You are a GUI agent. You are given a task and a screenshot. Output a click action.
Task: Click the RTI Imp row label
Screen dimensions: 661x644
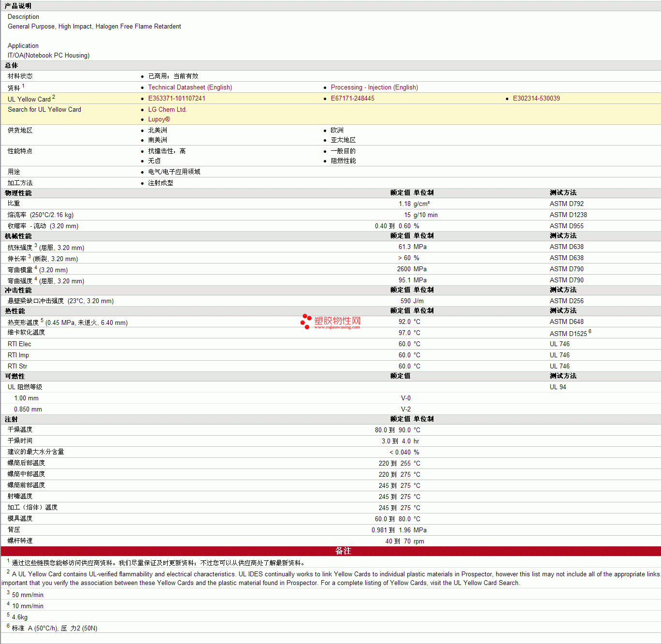[x=18, y=355]
